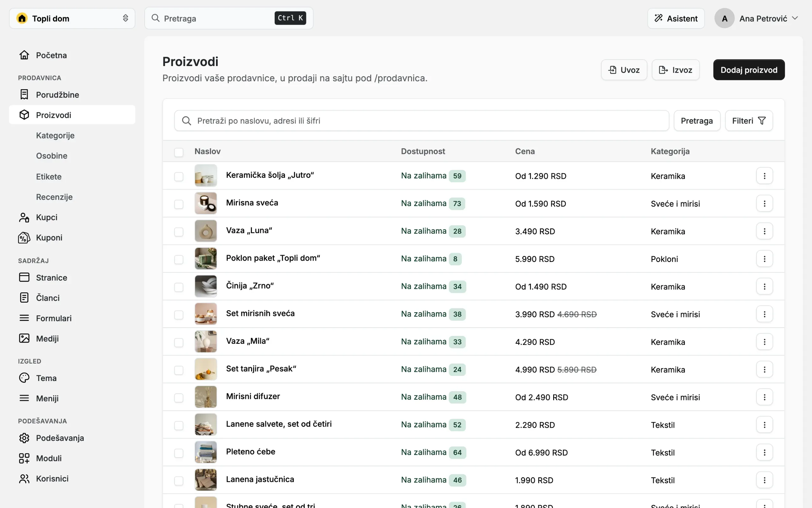The width and height of the screenshot is (812, 508).
Task: Focus the top Pretraga Ctrl K search box
Action: coord(229,18)
